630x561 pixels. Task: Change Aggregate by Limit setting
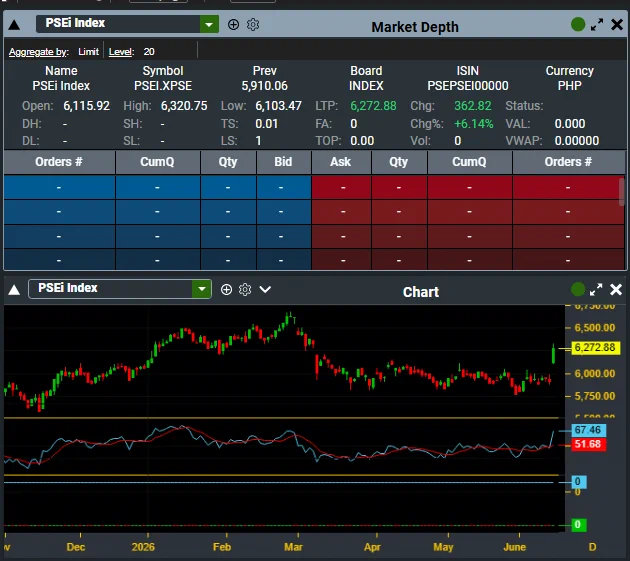click(88, 52)
